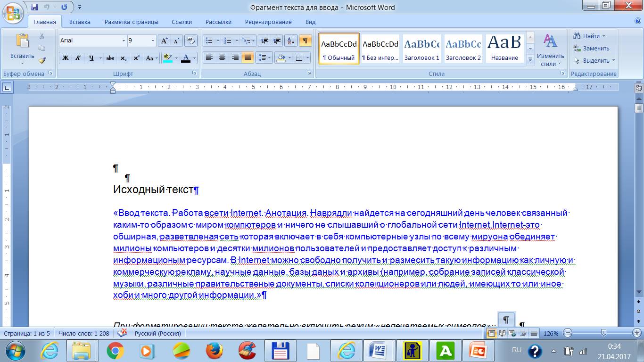Open bullets list dropdown

[x=218, y=41]
